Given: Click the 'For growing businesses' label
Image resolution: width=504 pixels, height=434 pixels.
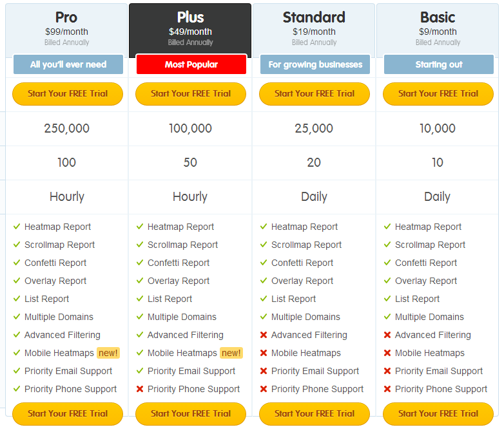Looking at the screenshot, I should pyautogui.click(x=315, y=64).
